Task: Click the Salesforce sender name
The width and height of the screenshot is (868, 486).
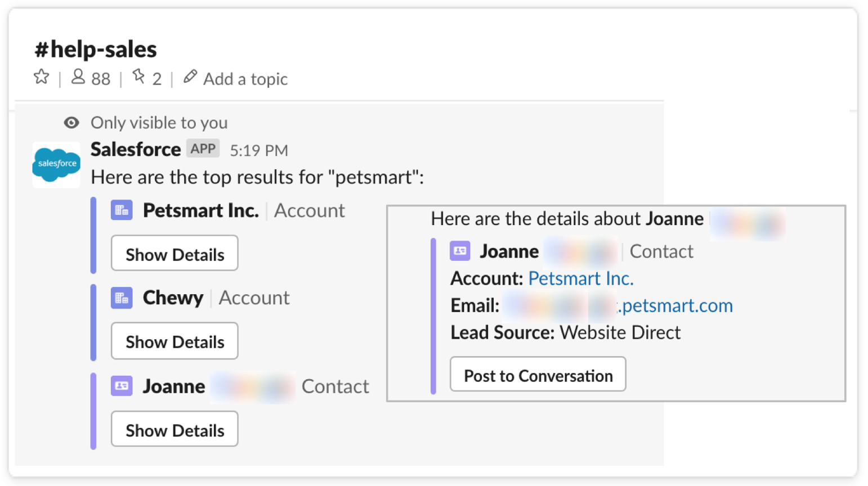Action: pyautogui.click(x=136, y=150)
